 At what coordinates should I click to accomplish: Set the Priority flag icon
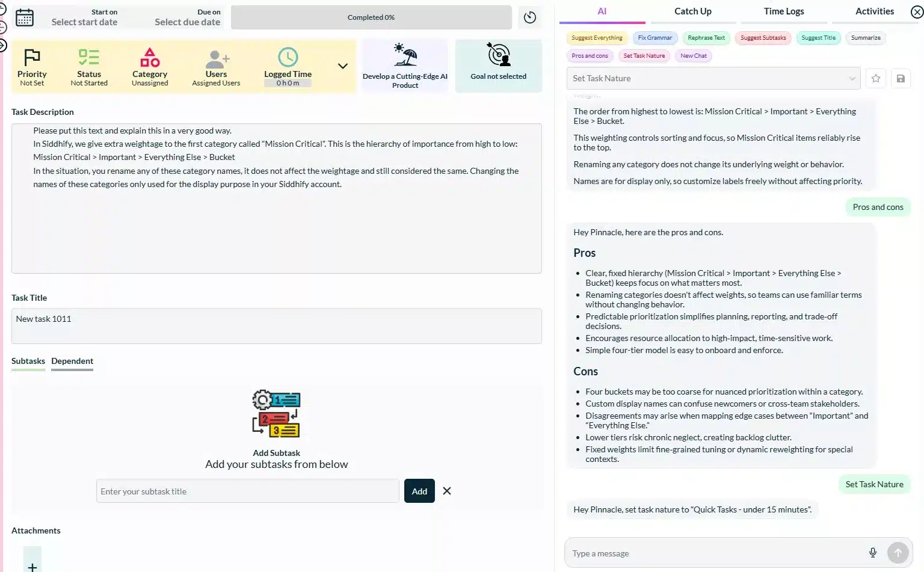32,58
